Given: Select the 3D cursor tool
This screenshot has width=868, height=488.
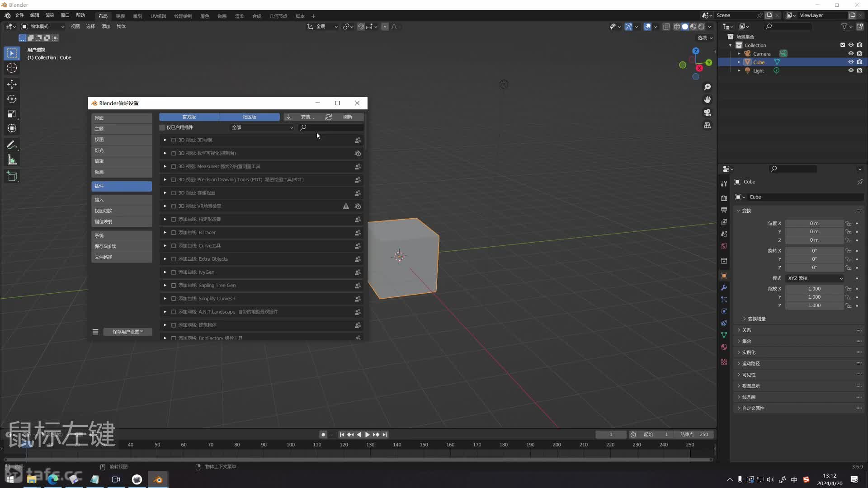Looking at the screenshot, I should tap(12, 68).
